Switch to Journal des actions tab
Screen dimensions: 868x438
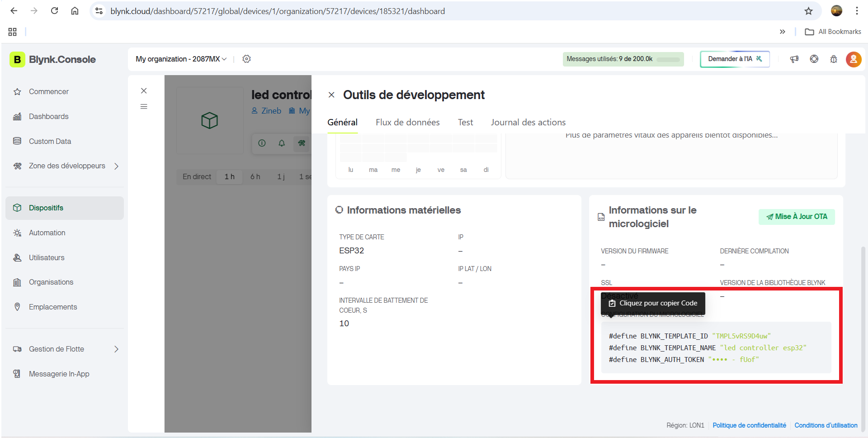pyautogui.click(x=528, y=122)
